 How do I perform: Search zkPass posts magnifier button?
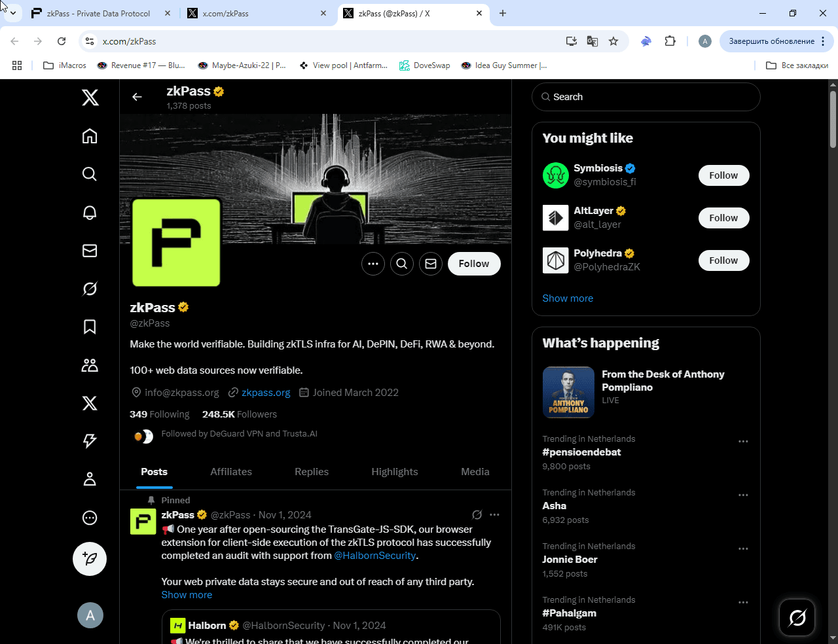[402, 264]
